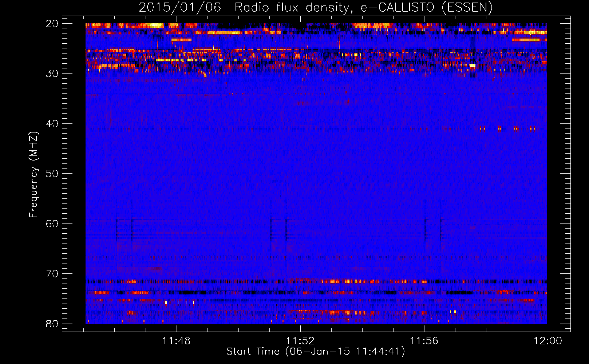The image size is (589, 364).
Task: Click the "Frequency (MHZ)" axis label
Action: [x=33, y=175]
